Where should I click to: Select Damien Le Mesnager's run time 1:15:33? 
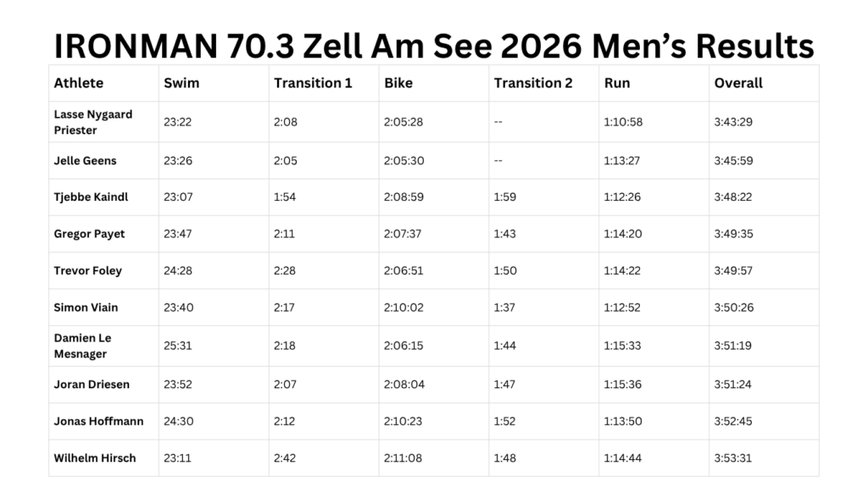tap(622, 346)
